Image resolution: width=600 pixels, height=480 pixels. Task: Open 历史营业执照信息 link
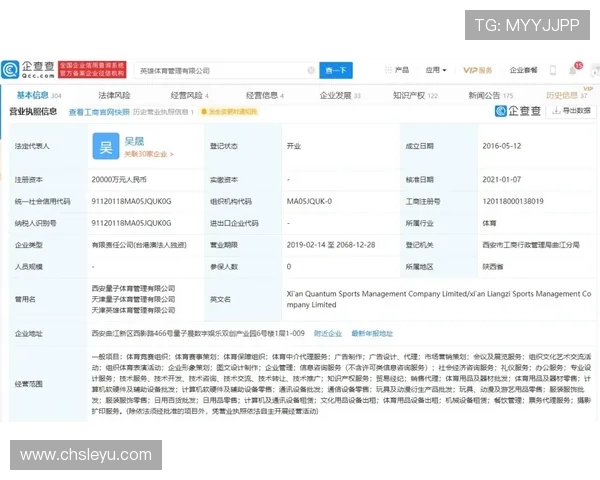[163, 112]
